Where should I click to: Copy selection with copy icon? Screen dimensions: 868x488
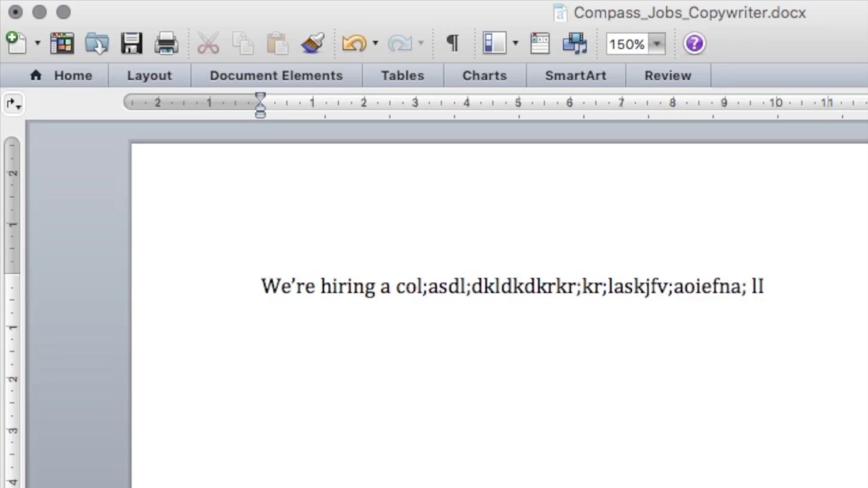point(242,43)
